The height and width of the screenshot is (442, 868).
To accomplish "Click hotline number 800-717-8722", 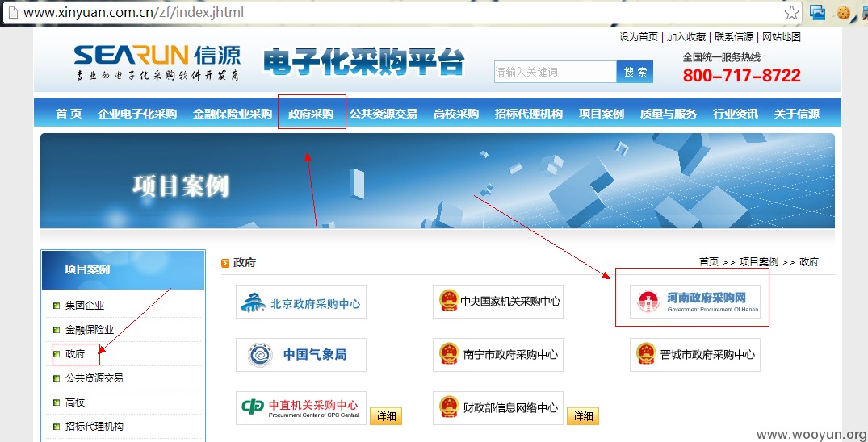I will click(x=742, y=76).
